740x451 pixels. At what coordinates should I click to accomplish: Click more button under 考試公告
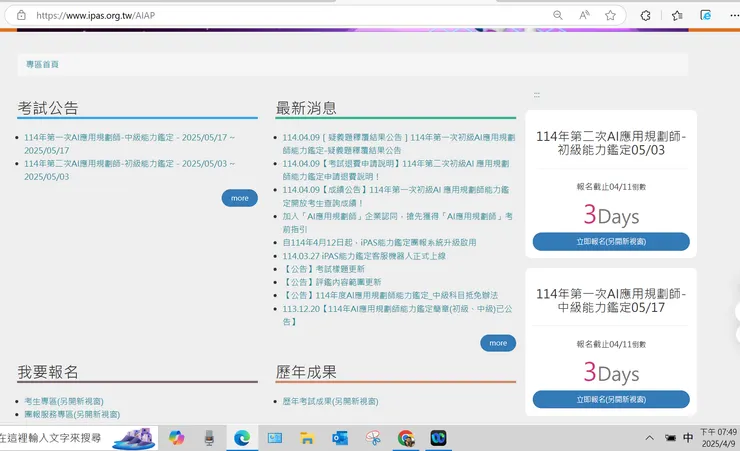(240, 198)
